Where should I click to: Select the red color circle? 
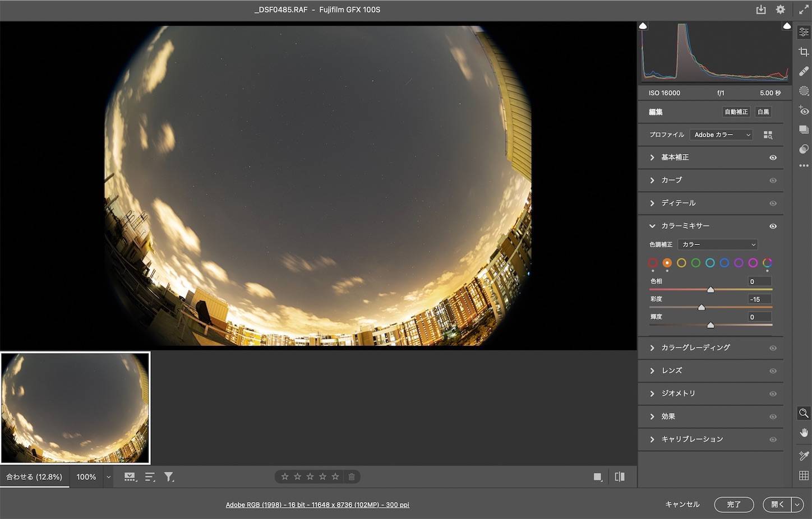point(653,263)
